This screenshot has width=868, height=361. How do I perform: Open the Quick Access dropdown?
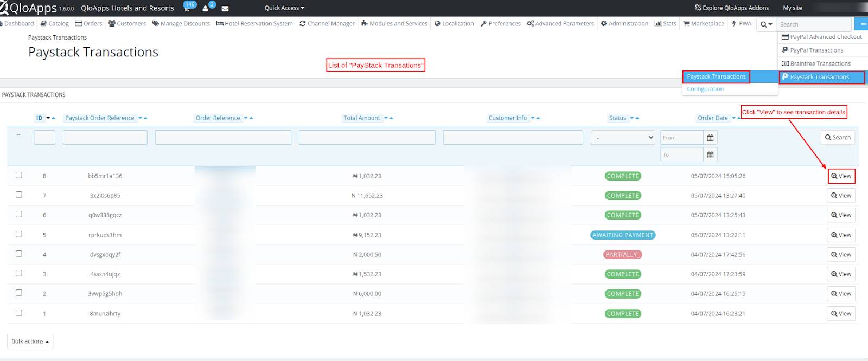pos(284,8)
